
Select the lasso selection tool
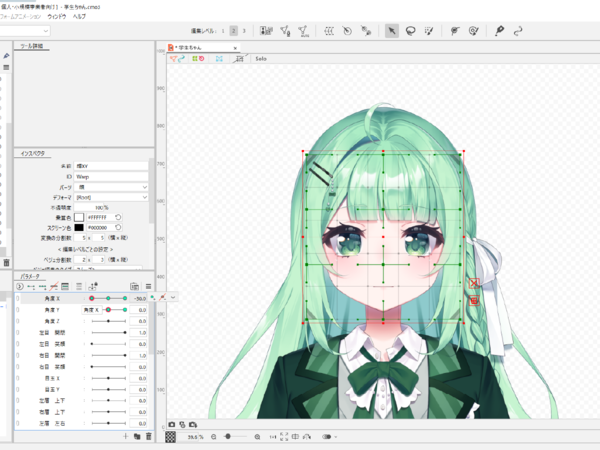(x=410, y=31)
